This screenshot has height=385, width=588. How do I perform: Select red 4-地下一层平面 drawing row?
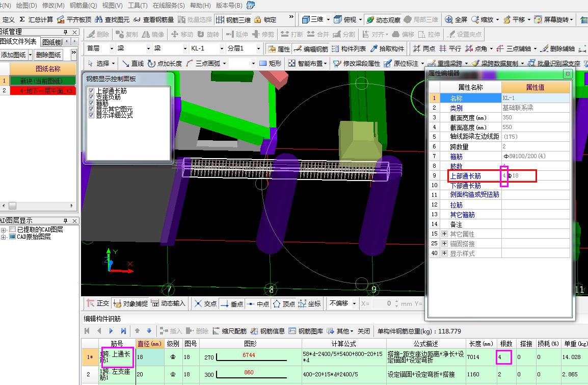click(43, 90)
